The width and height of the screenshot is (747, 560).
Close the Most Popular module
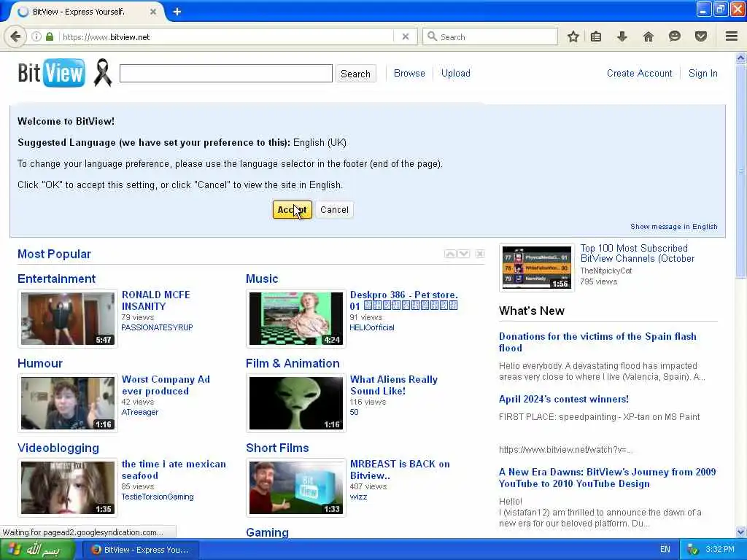480,254
